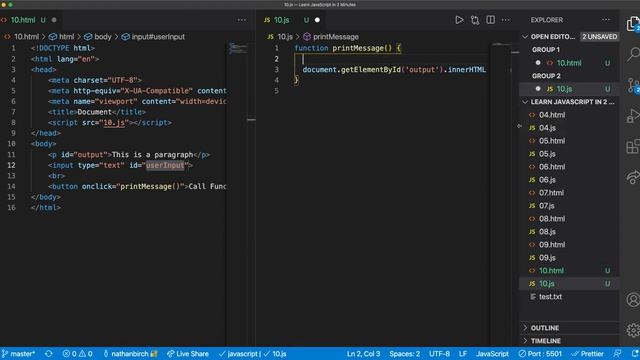Close unsaved 10.html tab via dot

tap(54, 20)
